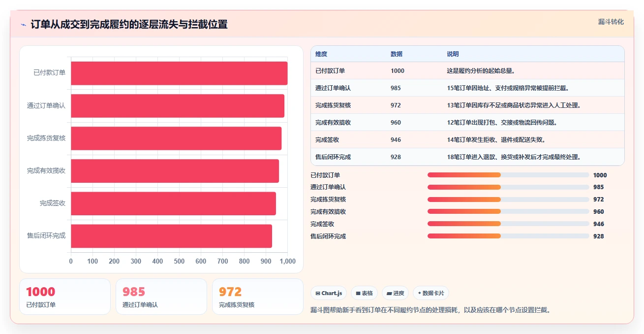Click the table value 960

[396, 123]
